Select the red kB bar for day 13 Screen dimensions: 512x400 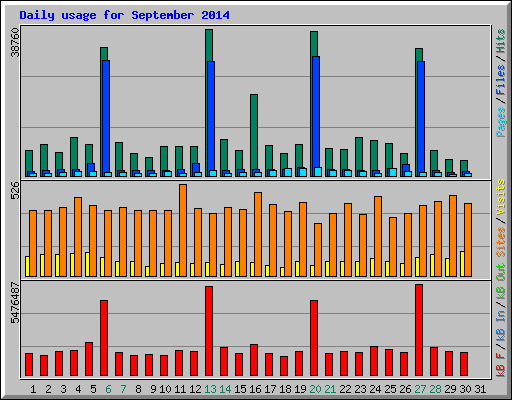pyautogui.click(x=209, y=331)
